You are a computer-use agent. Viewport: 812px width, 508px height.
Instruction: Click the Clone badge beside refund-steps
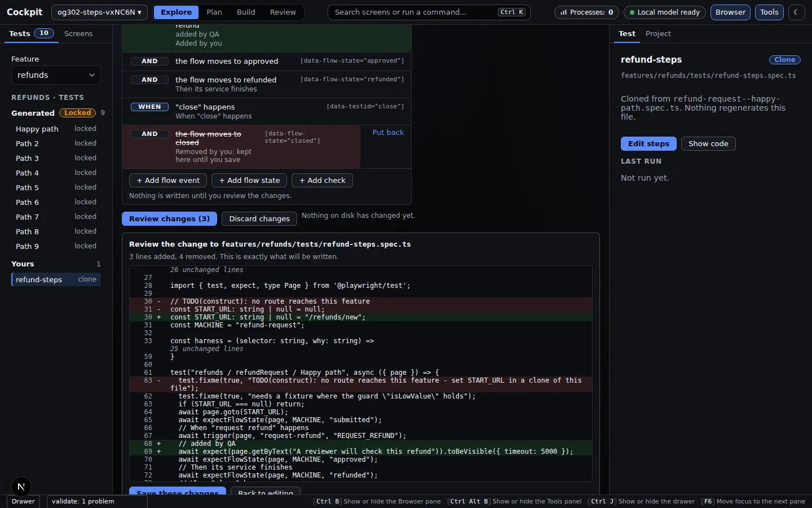(x=784, y=59)
